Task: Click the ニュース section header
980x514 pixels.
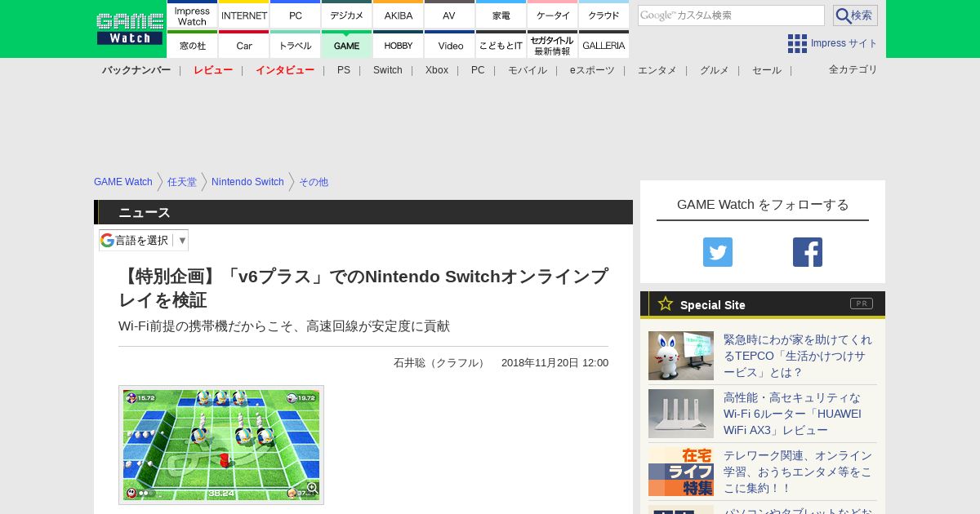Action: click(363, 212)
